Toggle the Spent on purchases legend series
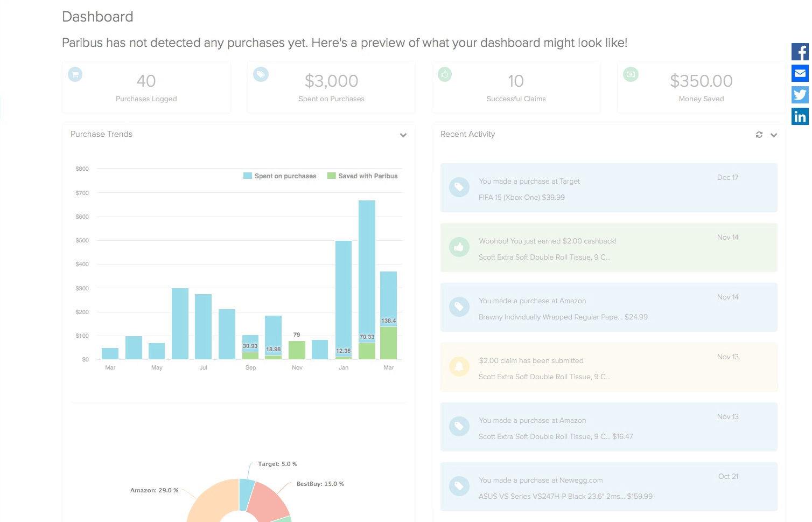The height and width of the screenshot is (522, 812). [280, 176]
